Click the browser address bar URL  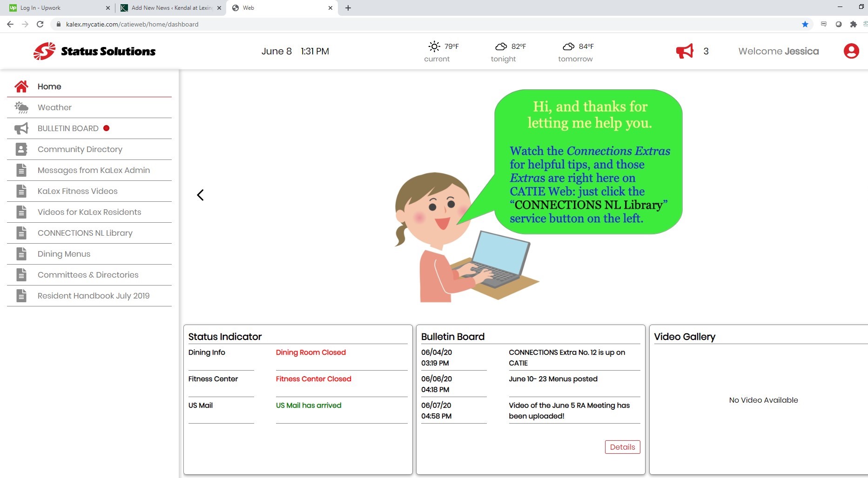pyautogui.click(x=132, y=24)
